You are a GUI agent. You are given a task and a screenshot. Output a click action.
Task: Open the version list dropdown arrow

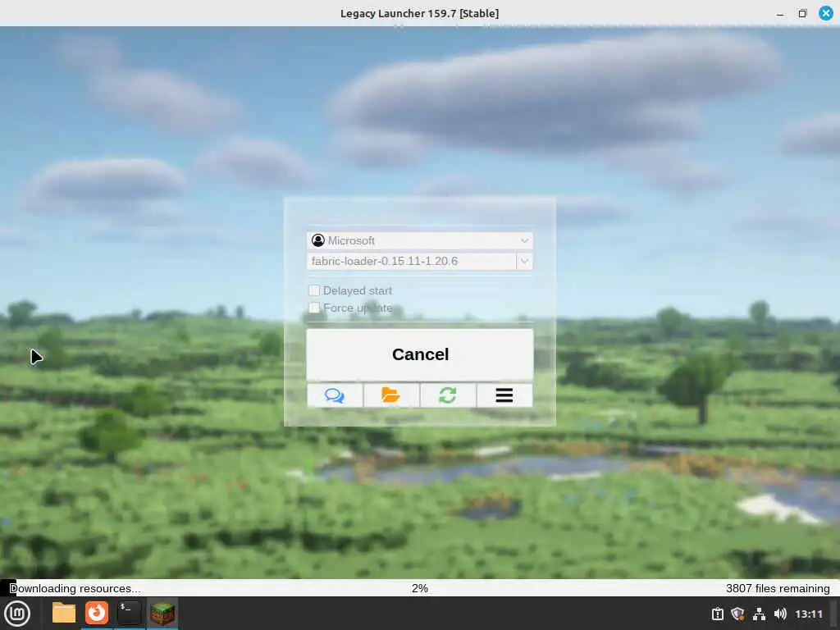(524, 261)
